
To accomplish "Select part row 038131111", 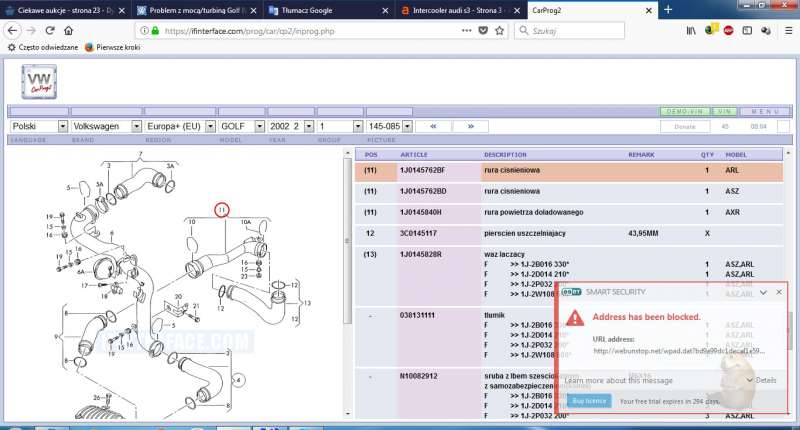I will click(568, 336).
